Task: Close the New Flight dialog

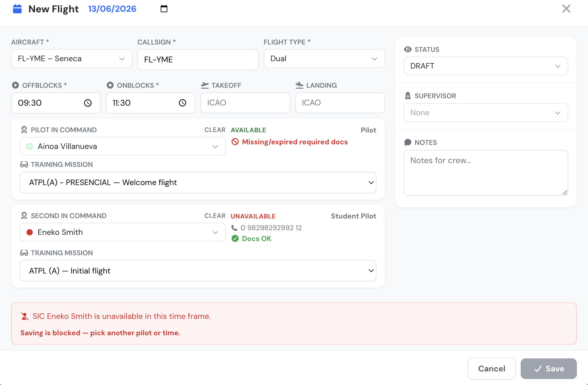Action: click(x=566, y=9)
